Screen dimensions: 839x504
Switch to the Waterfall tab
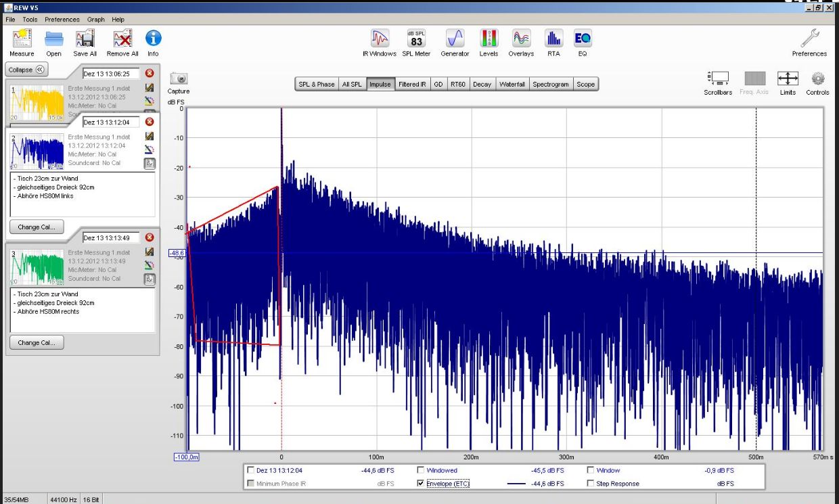pos(512,85)
